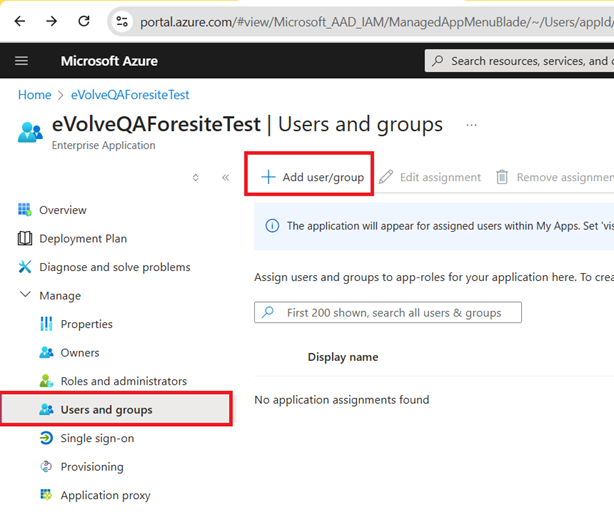Click the 'No application assignments found' text
This screenshot has width=614, height=512.
(342, 400)
